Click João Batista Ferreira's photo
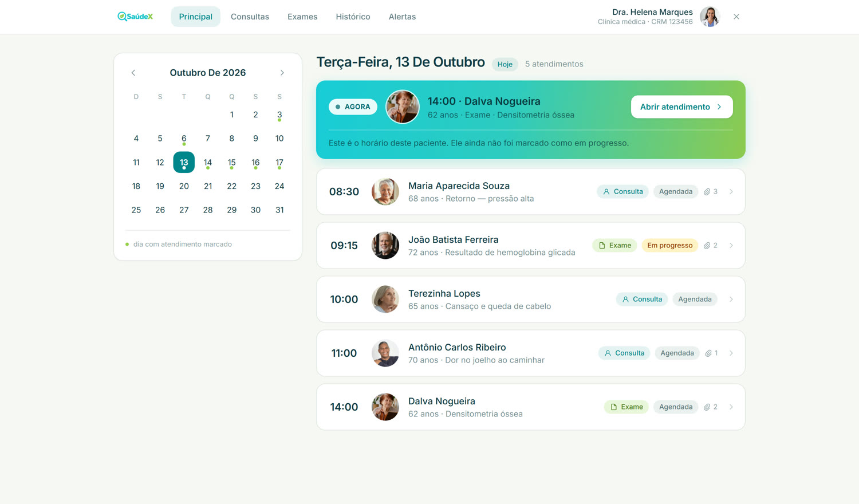This screenshot has height=504, width=859. tap(385, 246)
